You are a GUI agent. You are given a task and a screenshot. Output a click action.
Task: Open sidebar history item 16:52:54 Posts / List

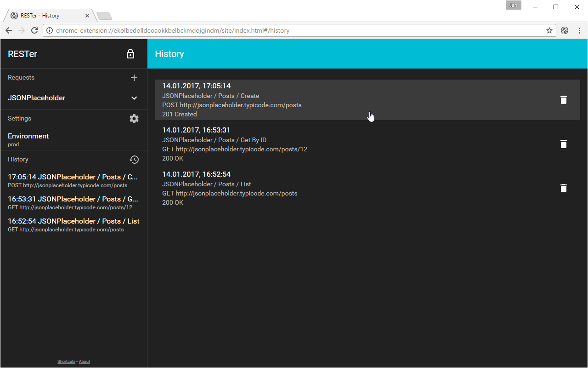pyautogui.click(x=73, y=225)
